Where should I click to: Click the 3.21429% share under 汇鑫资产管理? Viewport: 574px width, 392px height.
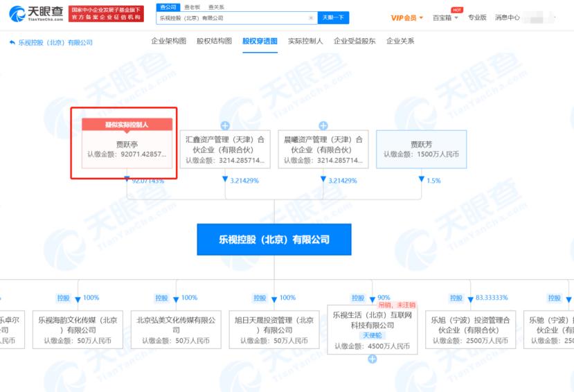[244, 181]
